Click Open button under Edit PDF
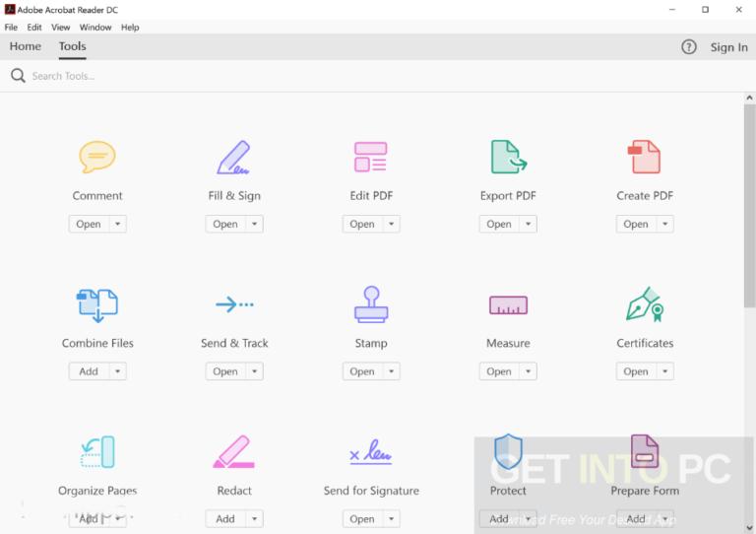Image resolution: width=756 pixels, height=534 pixels. click(362, 224)
